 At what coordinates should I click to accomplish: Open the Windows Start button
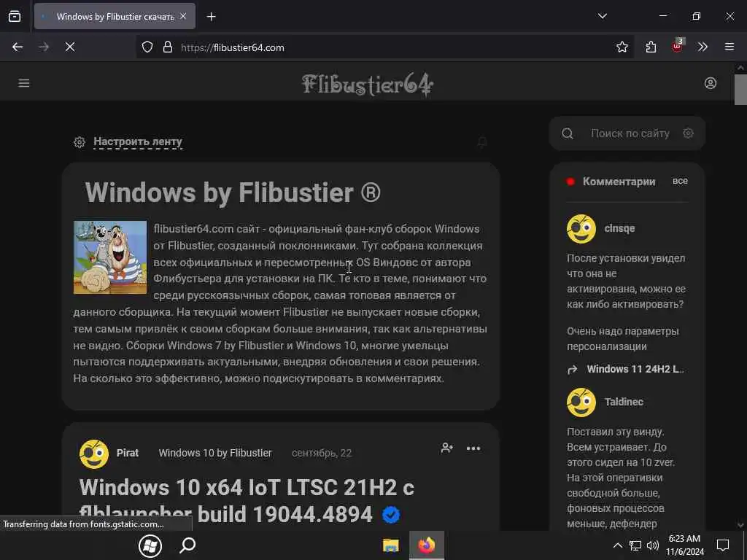tap(150, 545)
